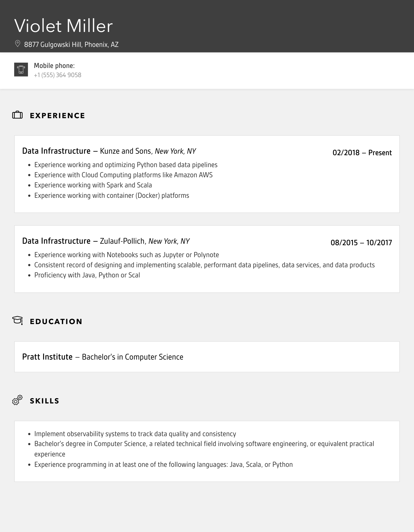Screen dimensions: 414x532
Task: Click the Zulauf-Pollich company name
Action: [122, 241]
